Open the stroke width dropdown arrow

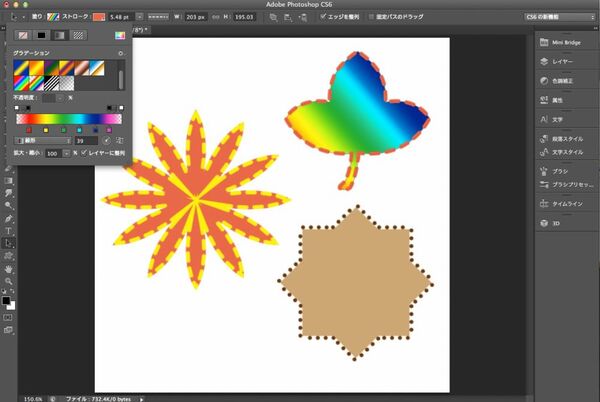click(x=139, y=17)
